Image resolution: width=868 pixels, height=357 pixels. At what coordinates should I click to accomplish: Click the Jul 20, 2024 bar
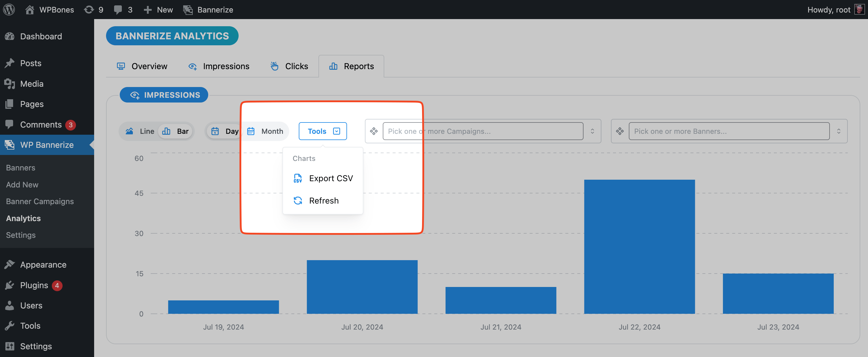pos(362,287)
